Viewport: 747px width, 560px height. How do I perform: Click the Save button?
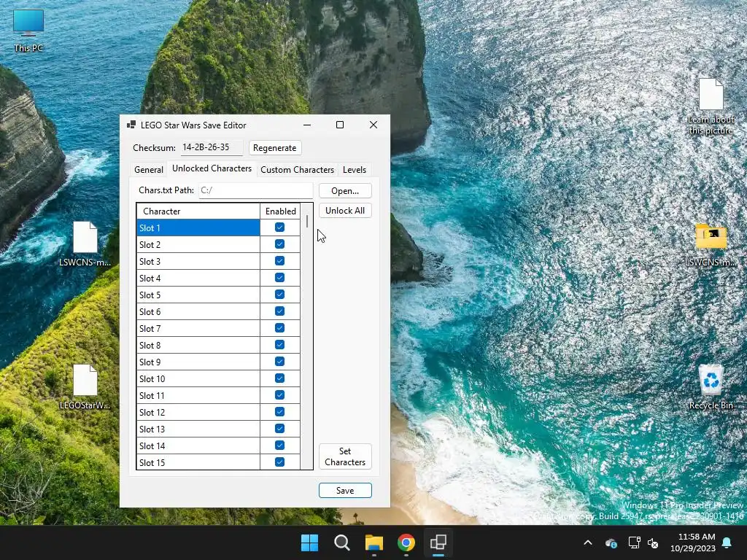point(345,491)
